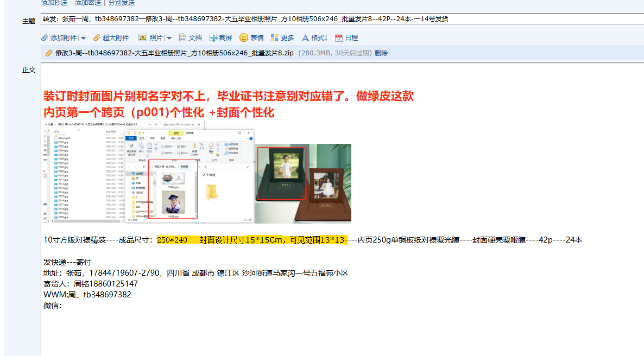Click the 寄货人:周铭18860125147 line
The image size is (644, 356).
point(91,284)
